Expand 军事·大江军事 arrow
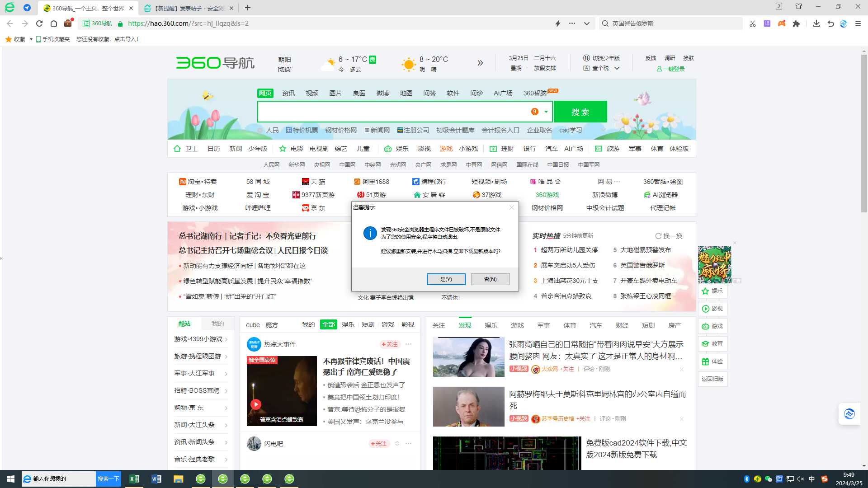This screenshot has height=488, width=868. (x=226, y=374)
